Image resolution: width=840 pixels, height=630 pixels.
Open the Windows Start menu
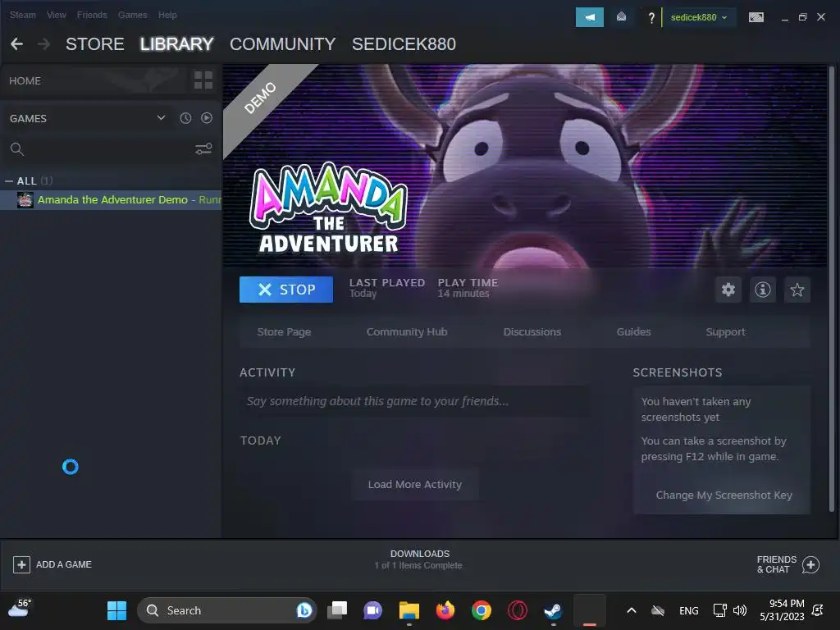116,610
